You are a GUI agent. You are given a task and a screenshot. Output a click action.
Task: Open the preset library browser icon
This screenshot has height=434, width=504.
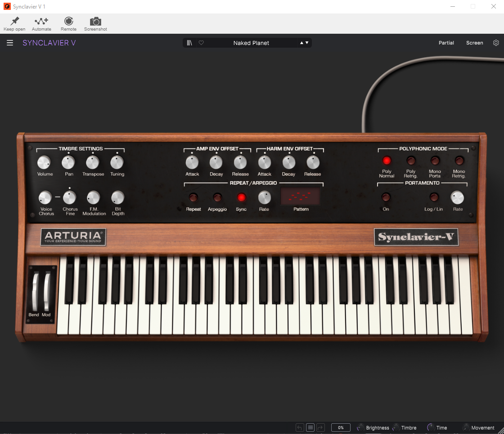[189, 42]
